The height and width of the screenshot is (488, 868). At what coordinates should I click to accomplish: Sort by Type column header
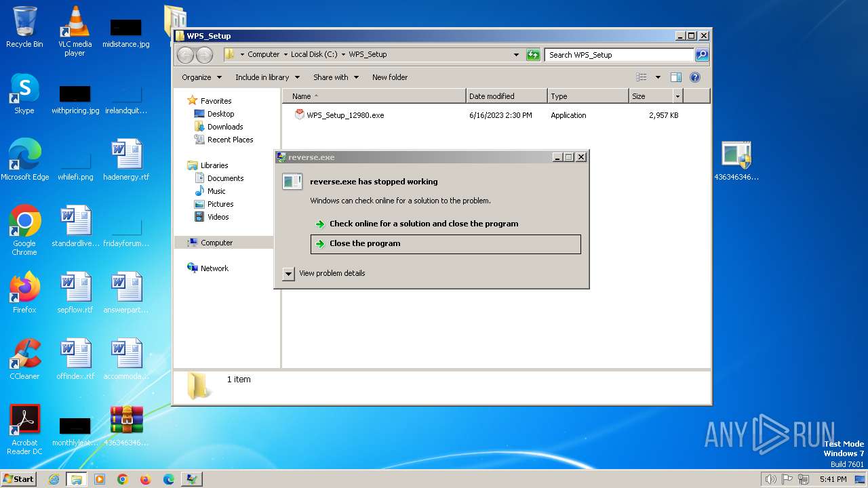588,96
